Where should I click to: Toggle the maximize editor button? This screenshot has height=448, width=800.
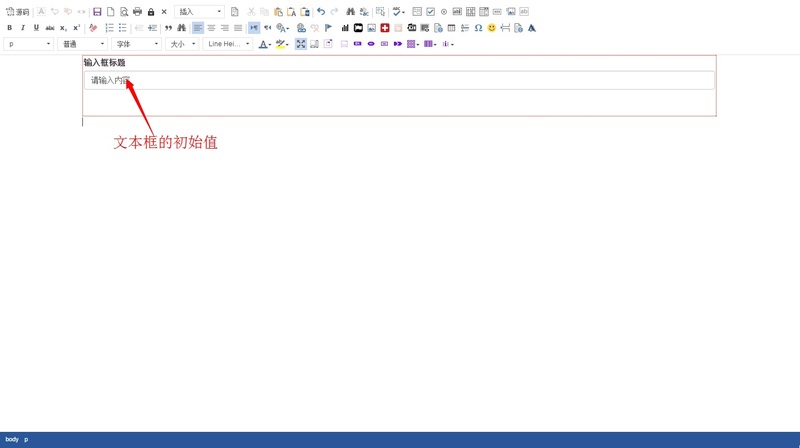tap(300, 44)
